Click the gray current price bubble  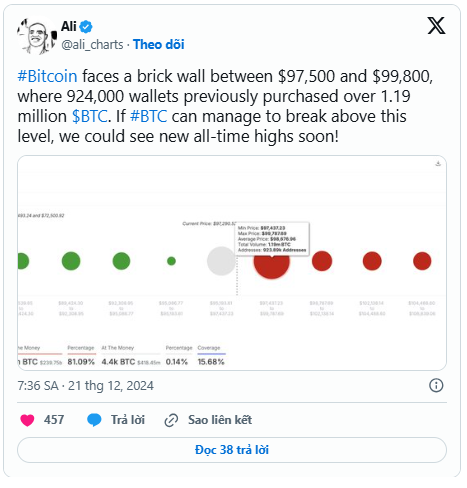pyautogui.click(x=221, y=261)
